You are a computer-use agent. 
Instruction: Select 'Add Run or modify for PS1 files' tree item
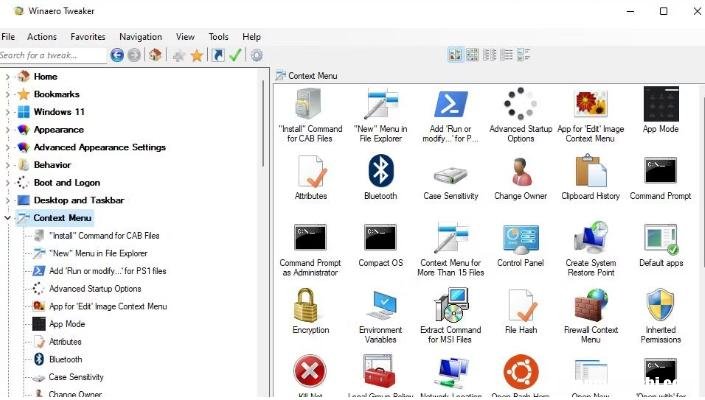(x=107, y=271)
